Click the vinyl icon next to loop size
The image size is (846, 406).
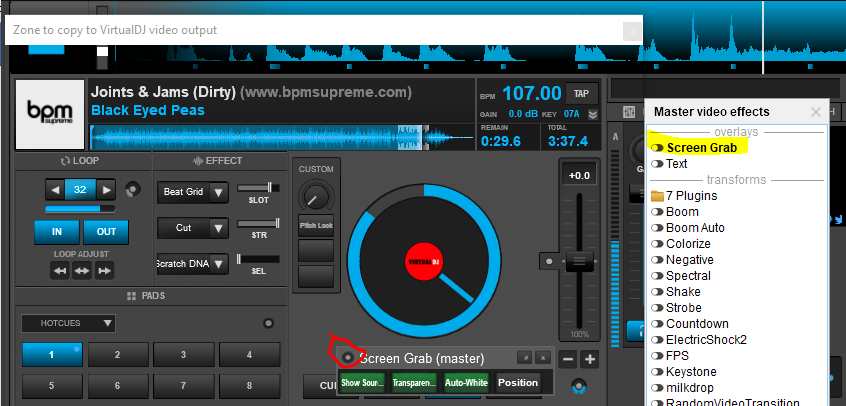tap(133, 190)
